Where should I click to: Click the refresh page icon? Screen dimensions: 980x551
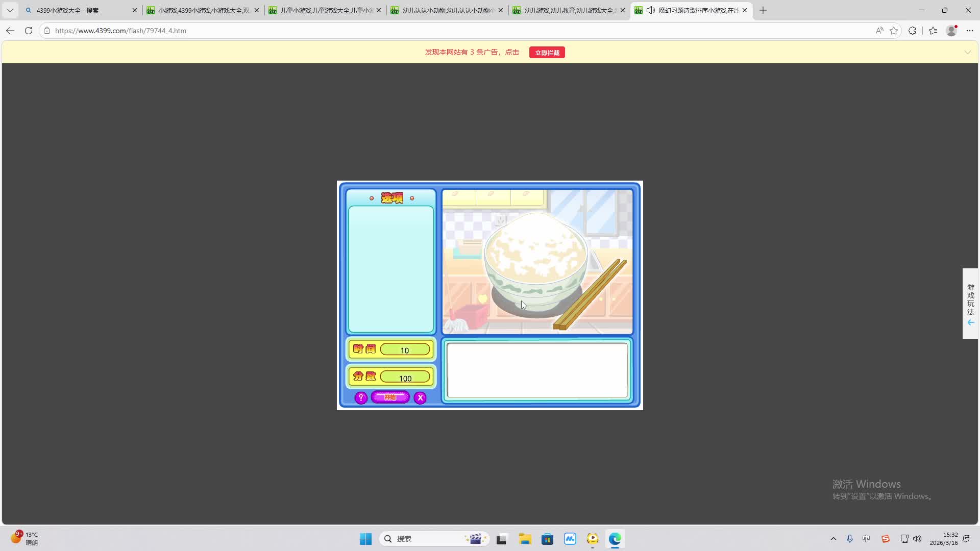[29, 31]
